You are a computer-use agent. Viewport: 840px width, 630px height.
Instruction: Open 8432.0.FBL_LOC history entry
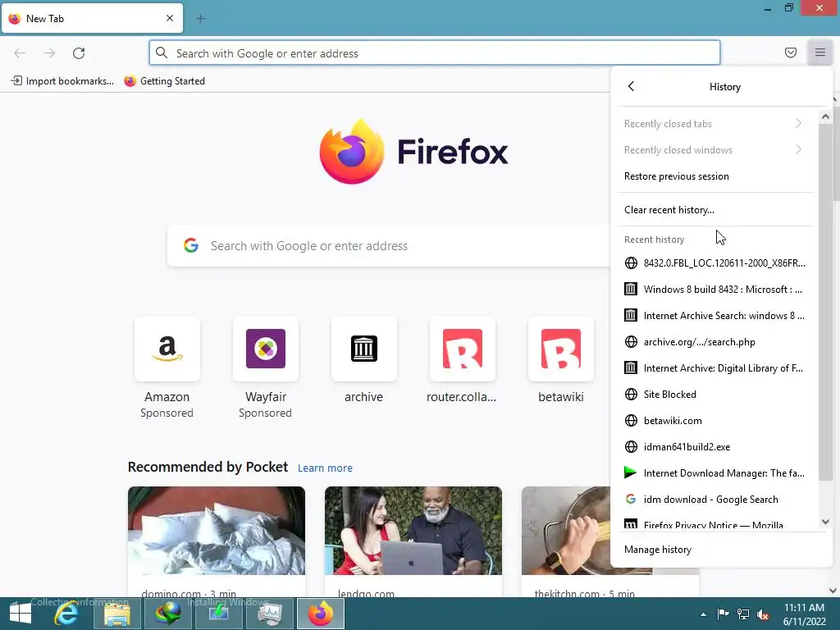(x=715, y=263)
